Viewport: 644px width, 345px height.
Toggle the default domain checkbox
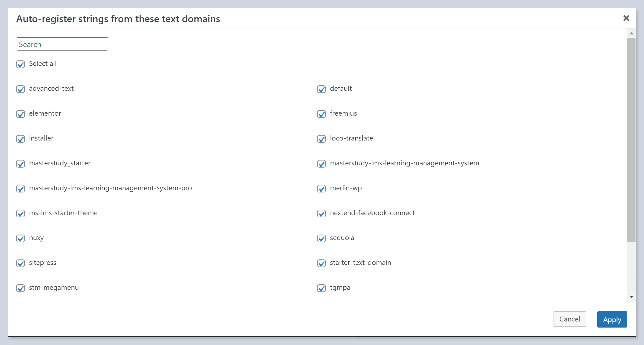(321, 89)
